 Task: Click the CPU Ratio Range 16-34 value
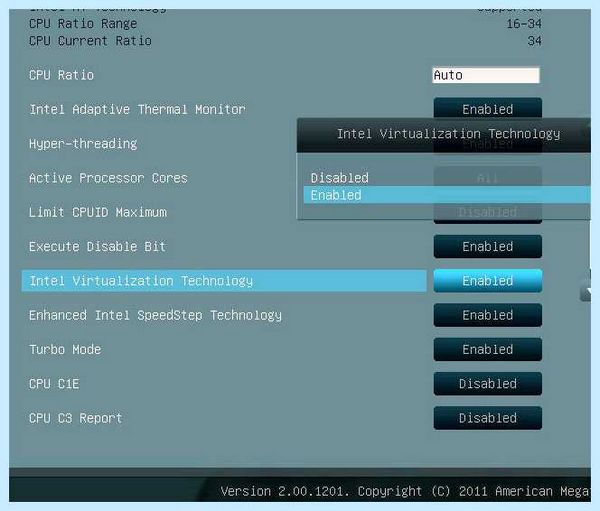click(524, 24)
